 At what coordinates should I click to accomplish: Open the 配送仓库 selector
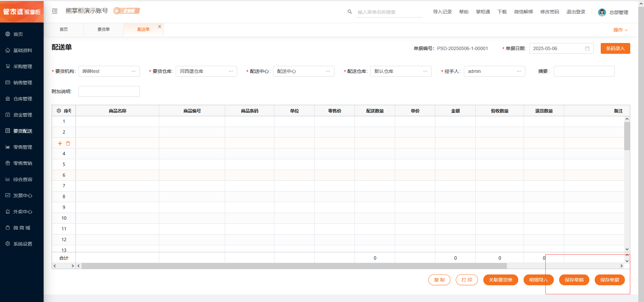click(x=425, y=71)
